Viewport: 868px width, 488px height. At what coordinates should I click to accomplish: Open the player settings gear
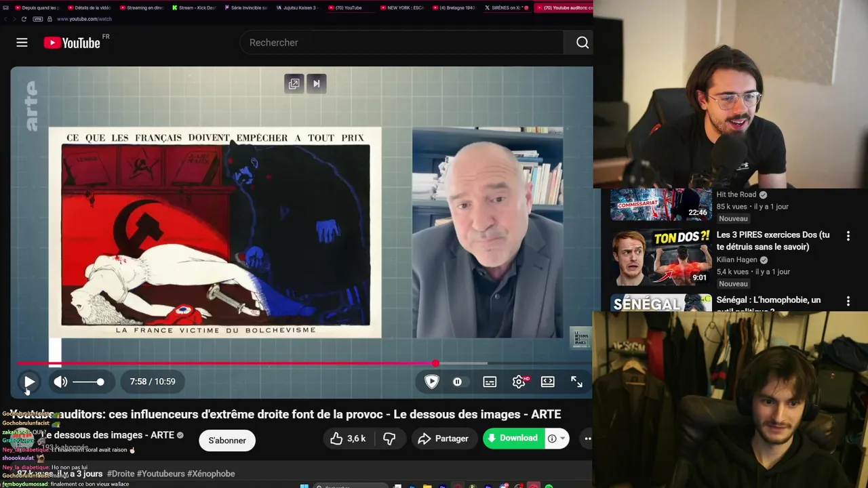519,382
